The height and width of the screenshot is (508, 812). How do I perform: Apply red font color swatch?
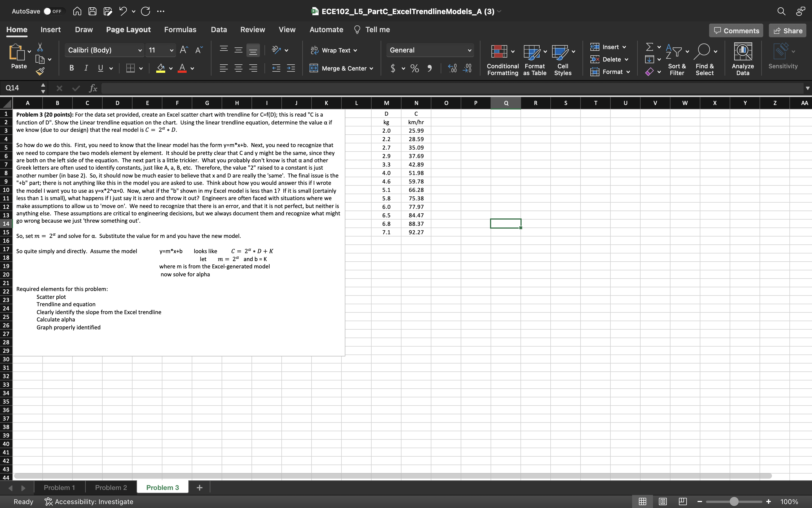tap(182, 69)
